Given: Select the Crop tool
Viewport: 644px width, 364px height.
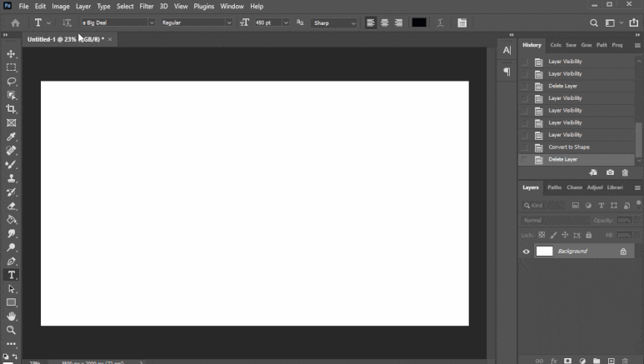Looking at the screenshot, I should coord(11,109).
